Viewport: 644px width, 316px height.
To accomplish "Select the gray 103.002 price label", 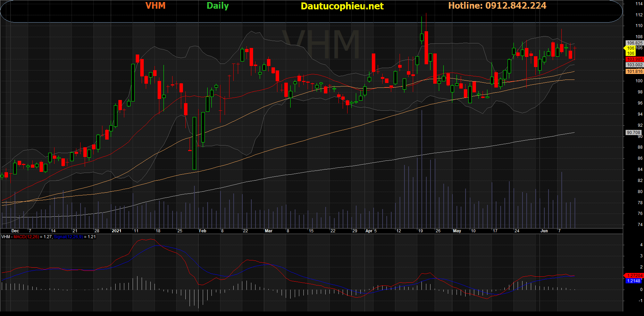I will (x=635, y=65).
